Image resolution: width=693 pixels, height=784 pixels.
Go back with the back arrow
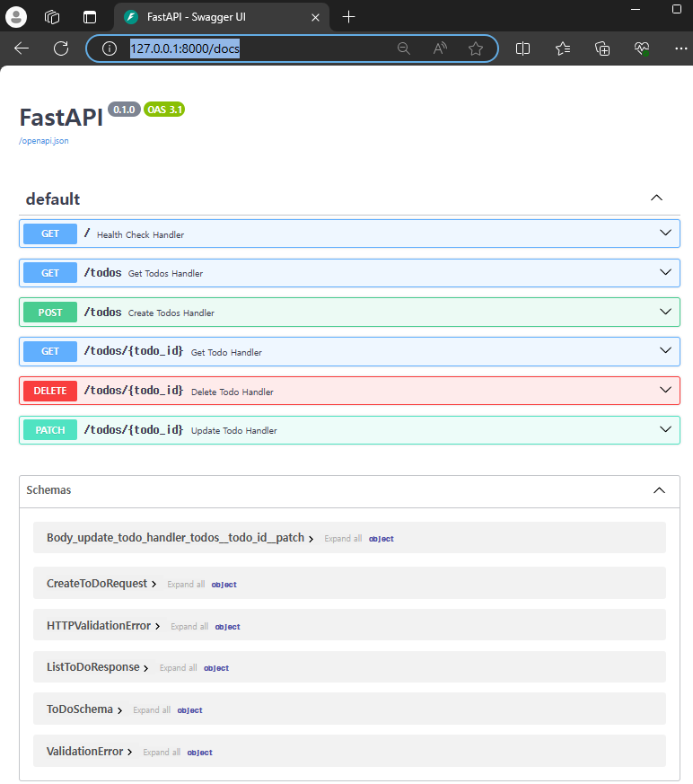(x=22, y=48)
